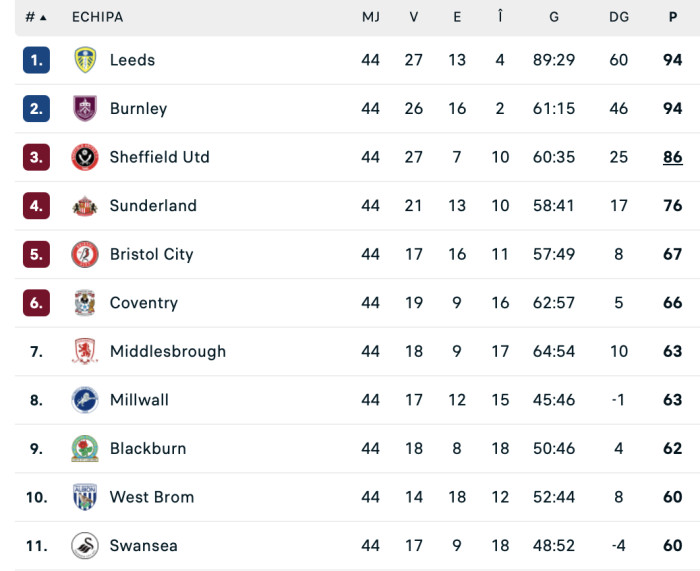The image size is (700, 571).
Task: Open the Swansea team name link
Action: click(x=144, y=546)
